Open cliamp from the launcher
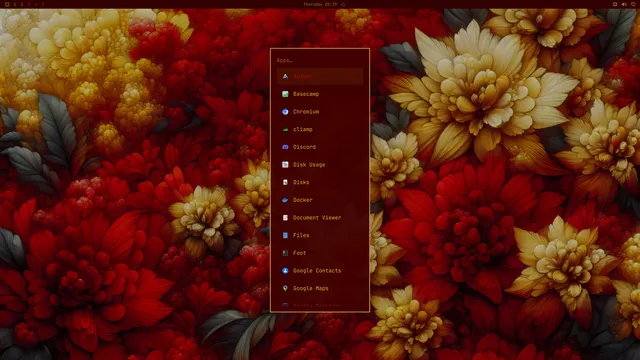 click(320, 129)
